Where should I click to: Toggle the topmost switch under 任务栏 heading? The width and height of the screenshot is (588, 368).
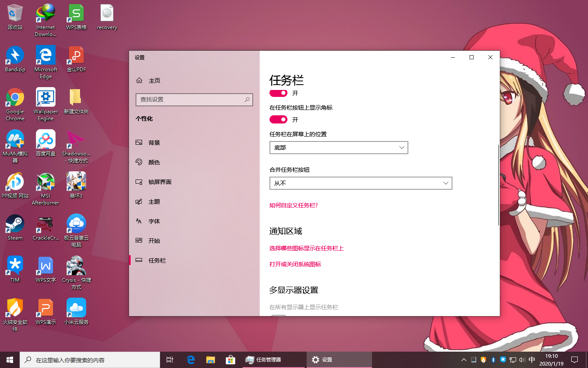(278, 93)
